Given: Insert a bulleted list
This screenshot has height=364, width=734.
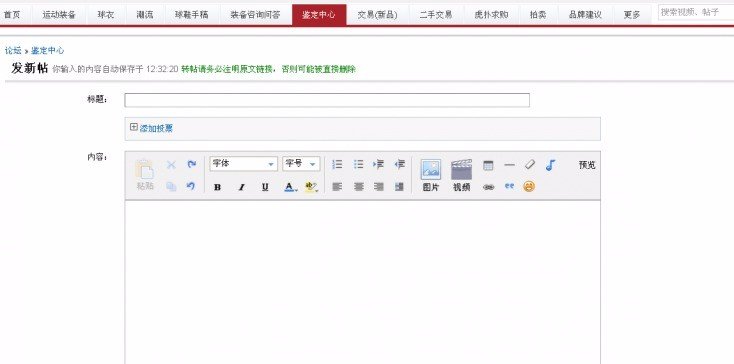Looking at the screenshot, I should pos(359,164).
